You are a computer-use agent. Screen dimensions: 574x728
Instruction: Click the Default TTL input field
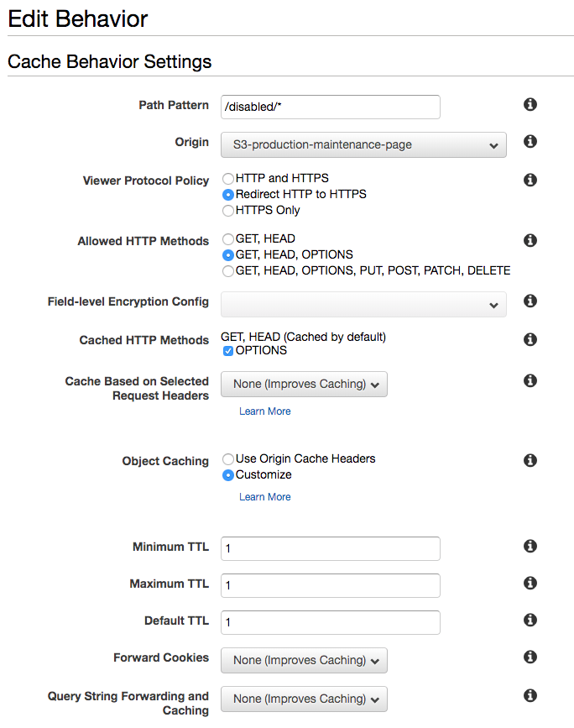tap(330, 622)
